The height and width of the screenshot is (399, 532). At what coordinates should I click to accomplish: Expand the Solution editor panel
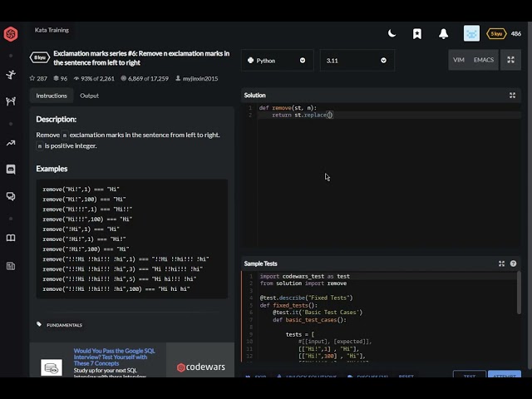click(x=512, y=96)
